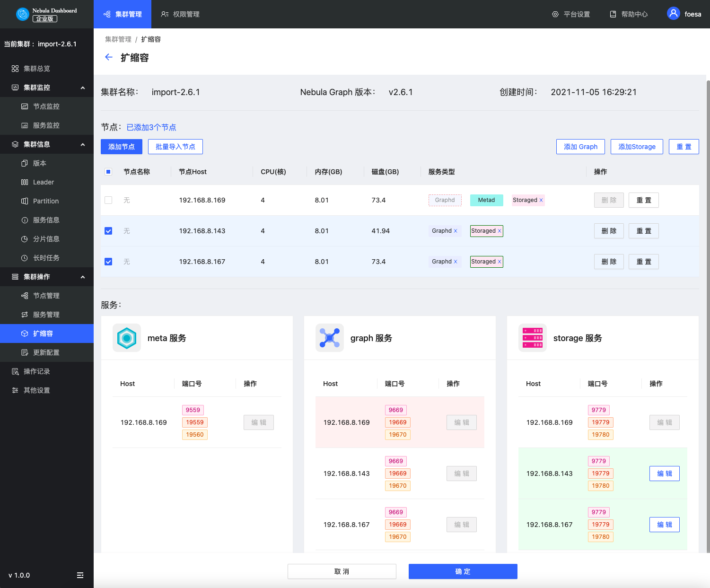Open 服务管理 in the sidebar
Screen dimensions: 710x588
point(46,315)
